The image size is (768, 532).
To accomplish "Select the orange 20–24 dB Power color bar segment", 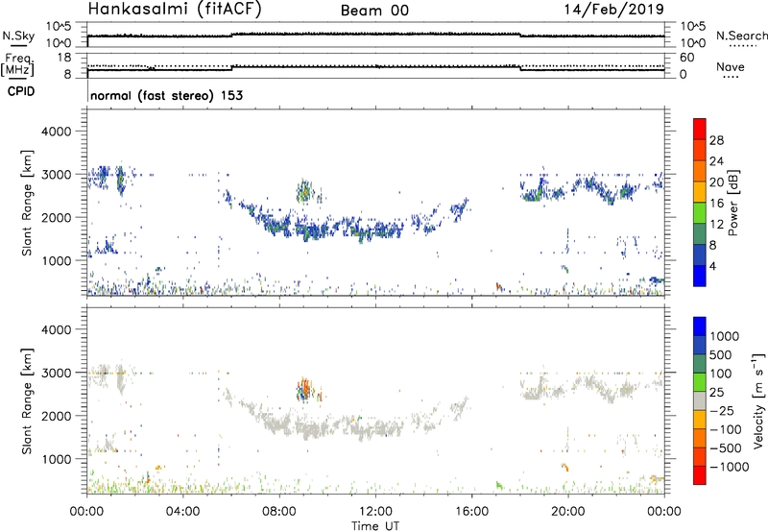I will point(700,171).
